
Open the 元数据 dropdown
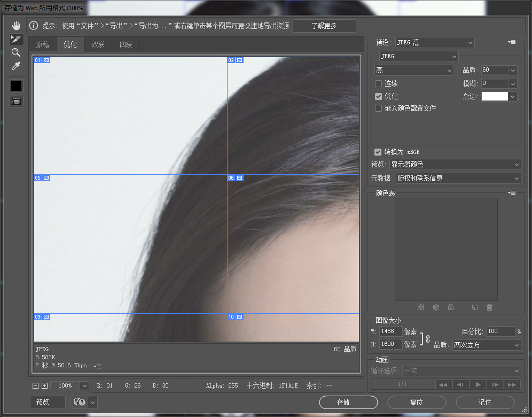pyautogui.click(x=458, y=178)
